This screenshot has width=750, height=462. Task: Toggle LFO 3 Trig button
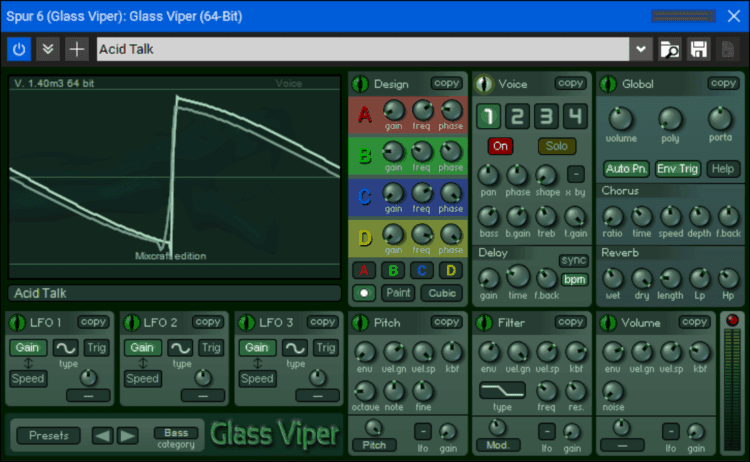tap(325, 348)
